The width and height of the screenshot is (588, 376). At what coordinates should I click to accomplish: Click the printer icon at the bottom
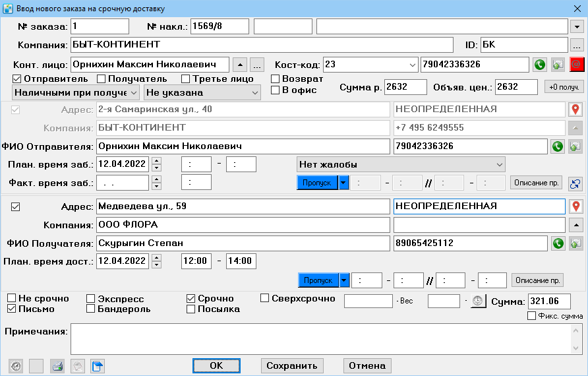[x=57, y=366]
